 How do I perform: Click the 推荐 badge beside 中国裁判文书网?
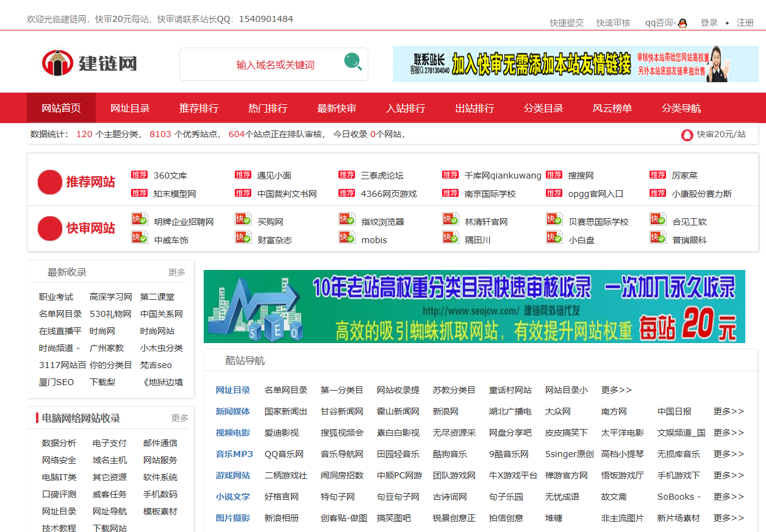click(x=243, y=193)
